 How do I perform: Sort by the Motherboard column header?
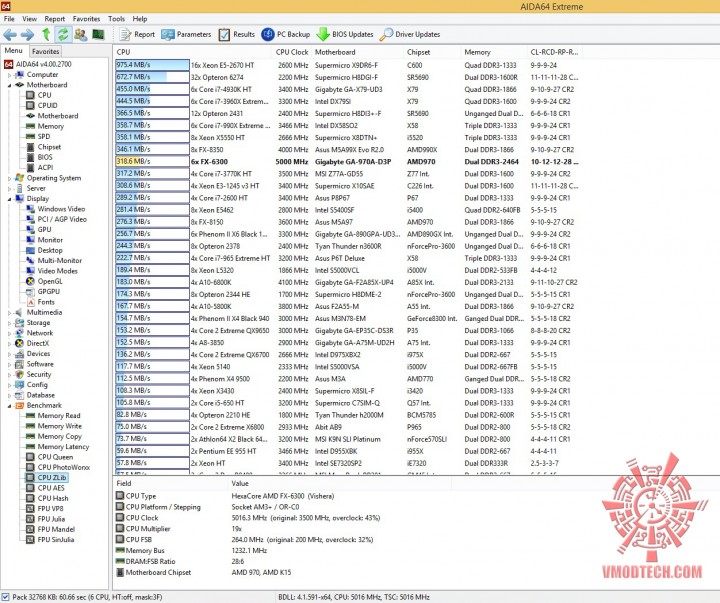[357, 52]
